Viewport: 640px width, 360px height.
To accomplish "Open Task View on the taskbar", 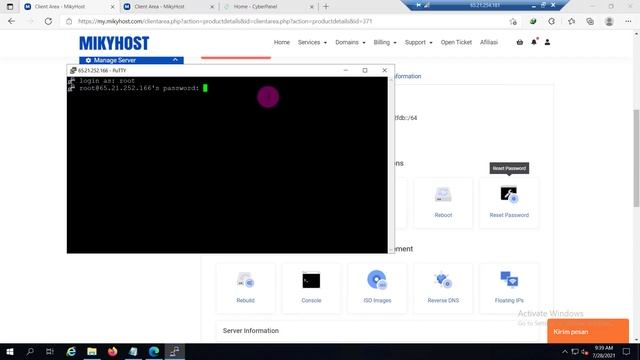I will [x=50, y=351].
